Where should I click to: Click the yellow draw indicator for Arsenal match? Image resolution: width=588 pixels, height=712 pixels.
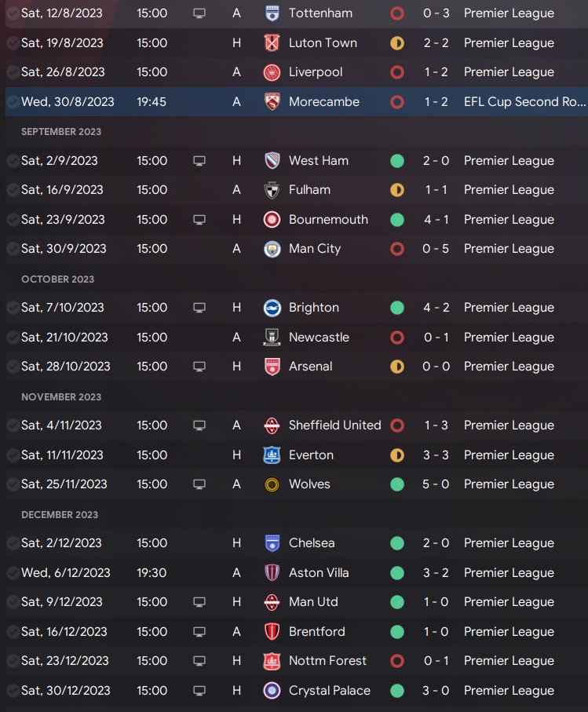(x=397, y=367)
